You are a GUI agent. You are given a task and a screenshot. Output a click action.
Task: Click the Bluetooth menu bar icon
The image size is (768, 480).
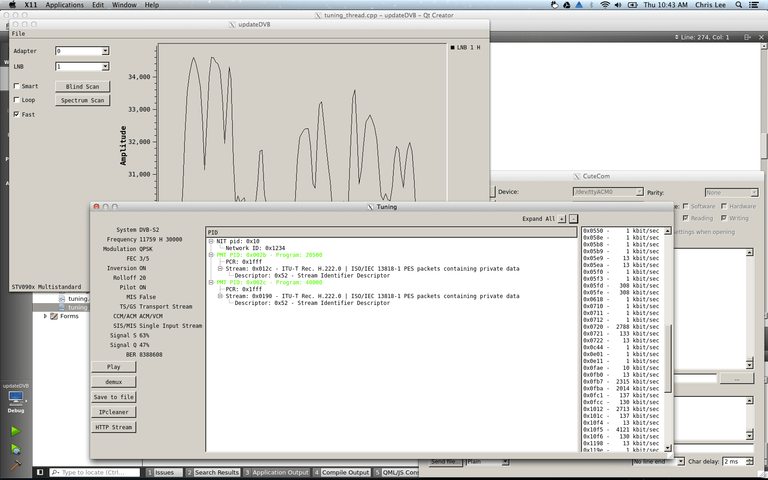pos(592,5)
